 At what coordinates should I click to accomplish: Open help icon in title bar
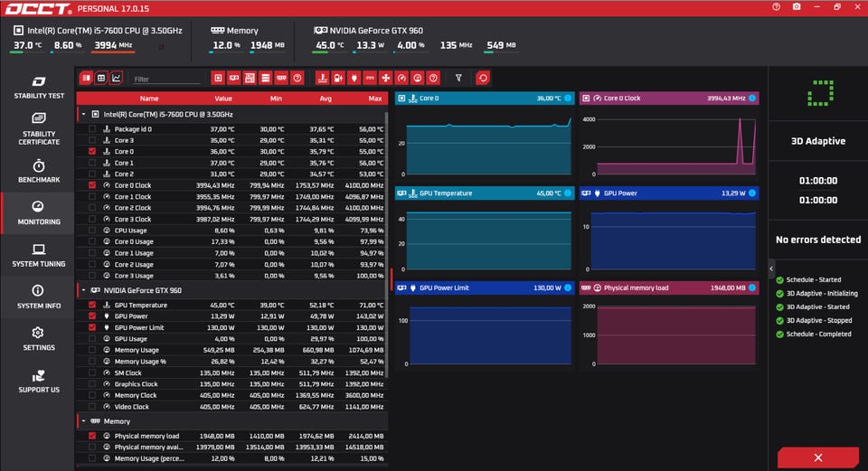[776, 7]
